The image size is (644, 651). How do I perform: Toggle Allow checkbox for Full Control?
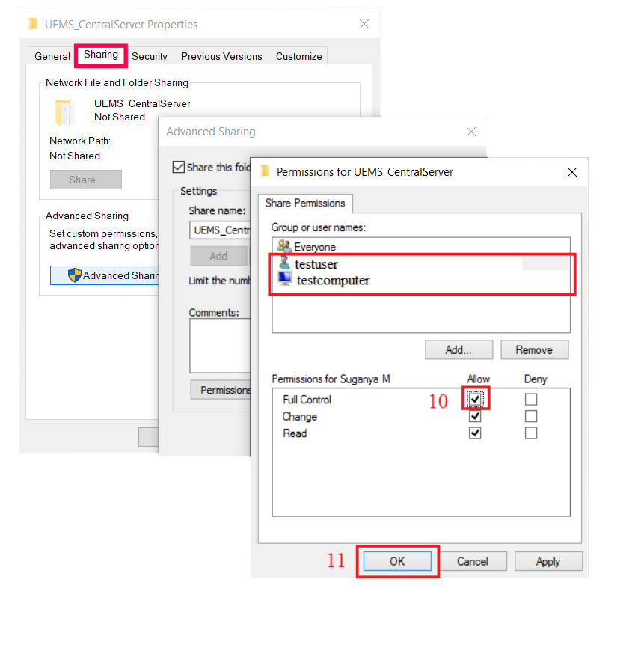click(x=475, y=400)
